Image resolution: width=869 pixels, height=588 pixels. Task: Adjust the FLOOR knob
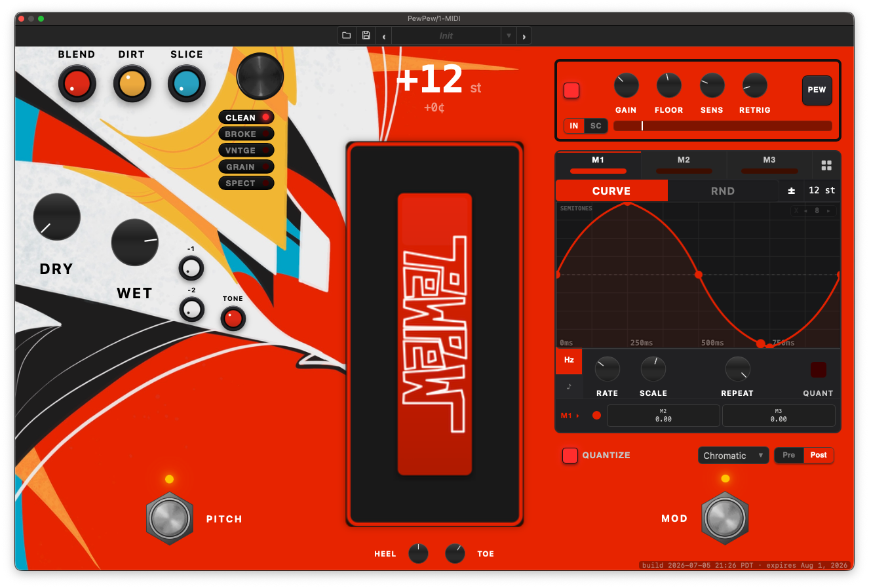668,85
